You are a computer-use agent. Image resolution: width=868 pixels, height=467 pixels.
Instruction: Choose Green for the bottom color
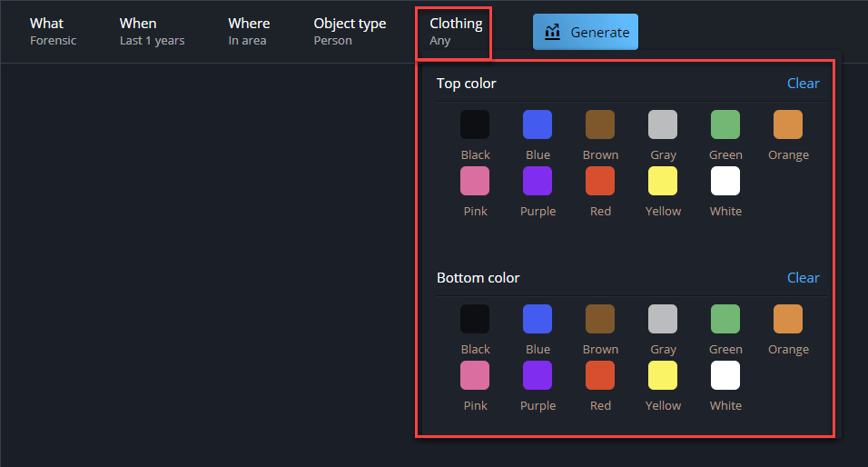pyautogui.click(x=725, y=319)
